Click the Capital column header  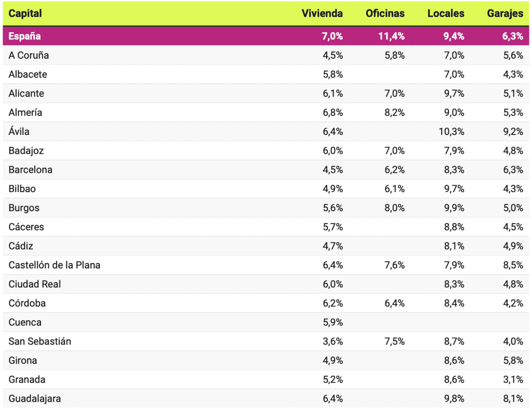pyautogui.click(x=25, y=13)
